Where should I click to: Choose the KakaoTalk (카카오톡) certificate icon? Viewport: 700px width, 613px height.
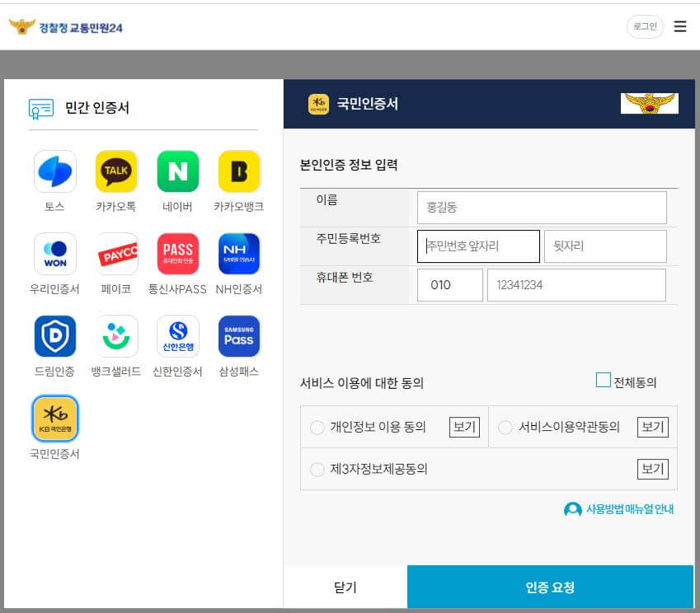pyautogui.click(x=116, y=171)
